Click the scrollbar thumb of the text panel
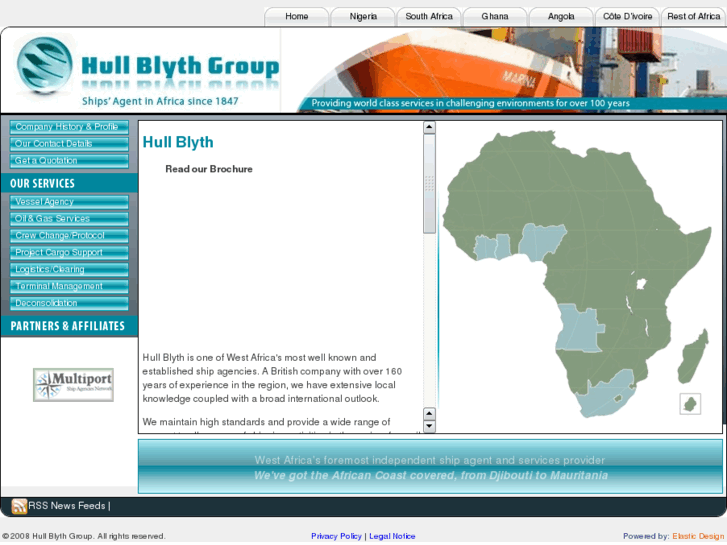This screenshot has width=727, height=545. (x=429, y=184)
